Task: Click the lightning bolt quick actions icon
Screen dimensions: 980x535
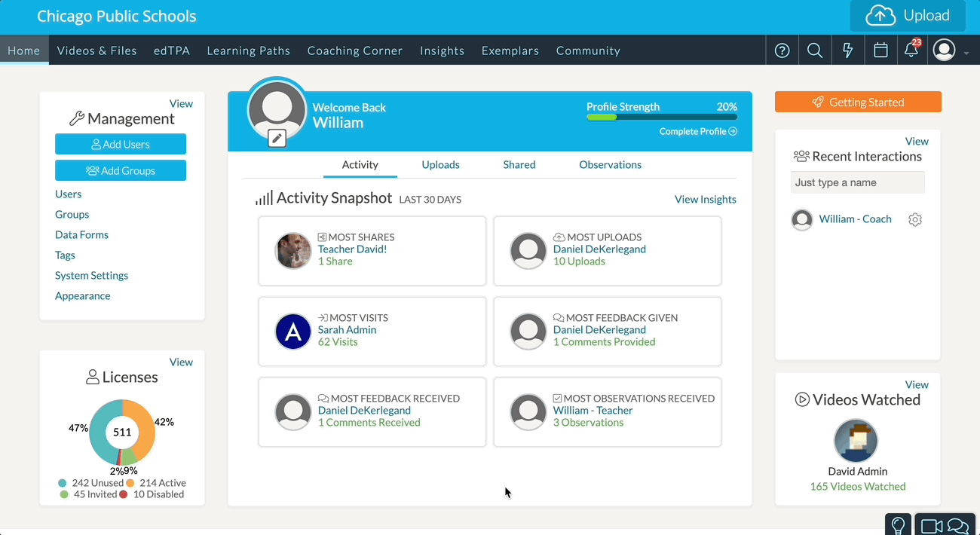Action: [x=847, y=50]
